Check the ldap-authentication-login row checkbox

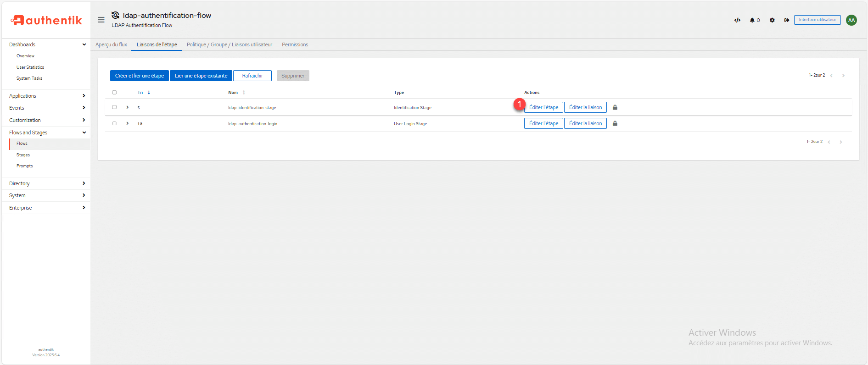[115, 123]
